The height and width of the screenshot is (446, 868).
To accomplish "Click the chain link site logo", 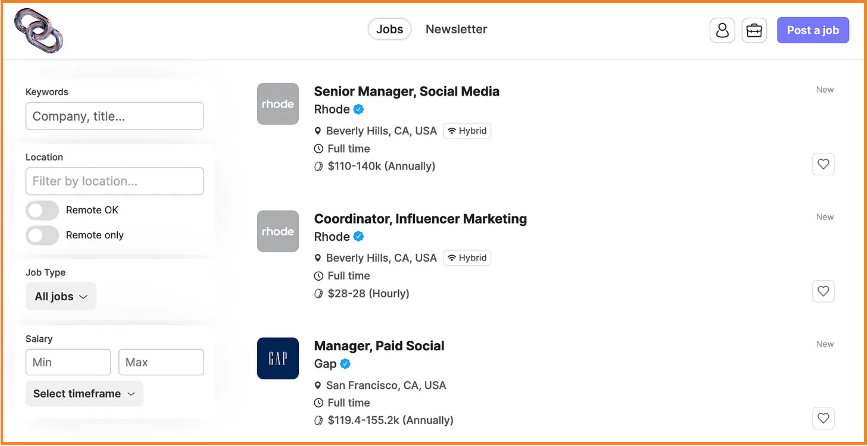I will coord(38,30).
